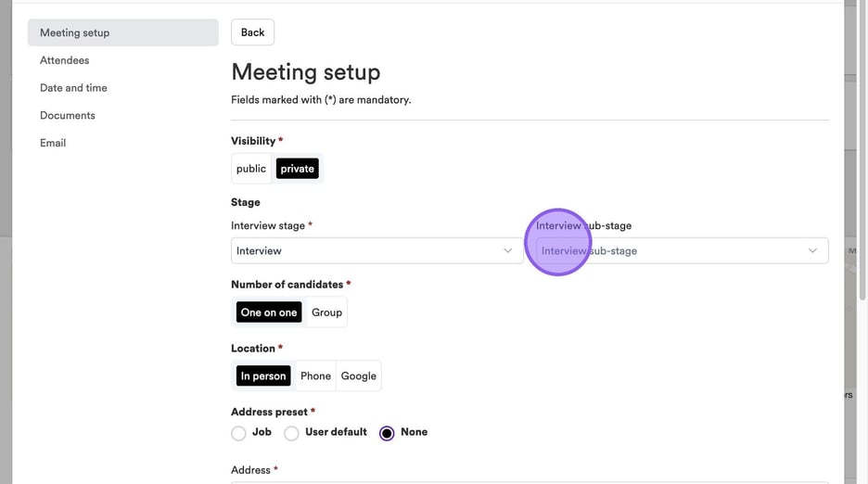Set visibility to public

pos(251,169)
